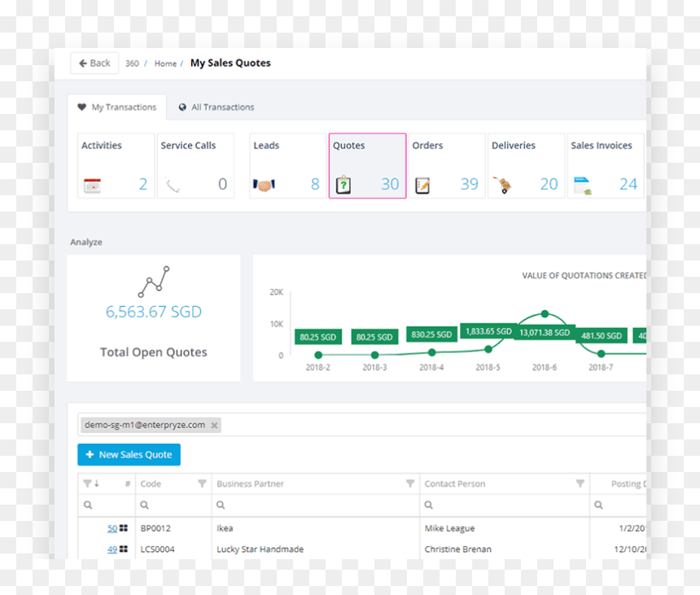700x595 pixels.
Task: Click the filter icon in the # column
Action: 88,483
